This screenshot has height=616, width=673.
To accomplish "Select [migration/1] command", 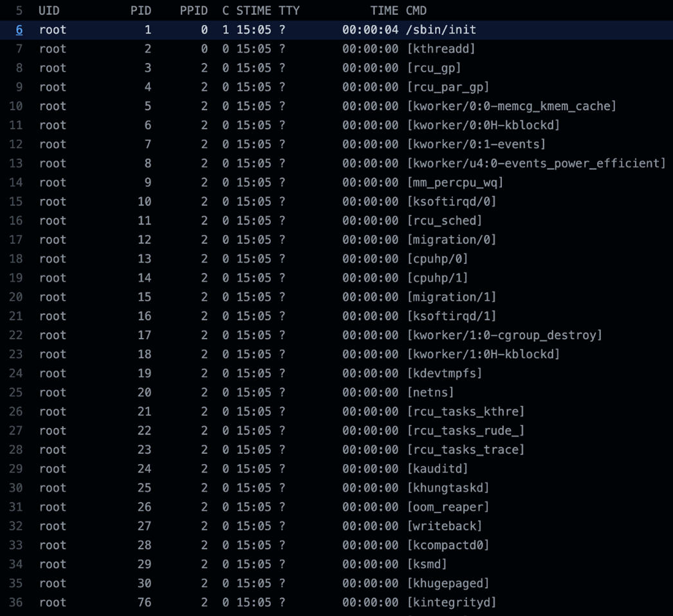I will (x=452, y=297).
